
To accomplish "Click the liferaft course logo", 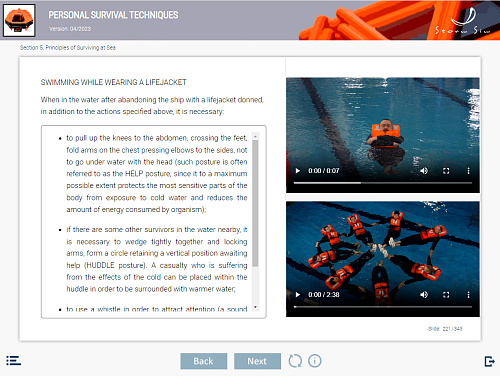I will 19,20.
